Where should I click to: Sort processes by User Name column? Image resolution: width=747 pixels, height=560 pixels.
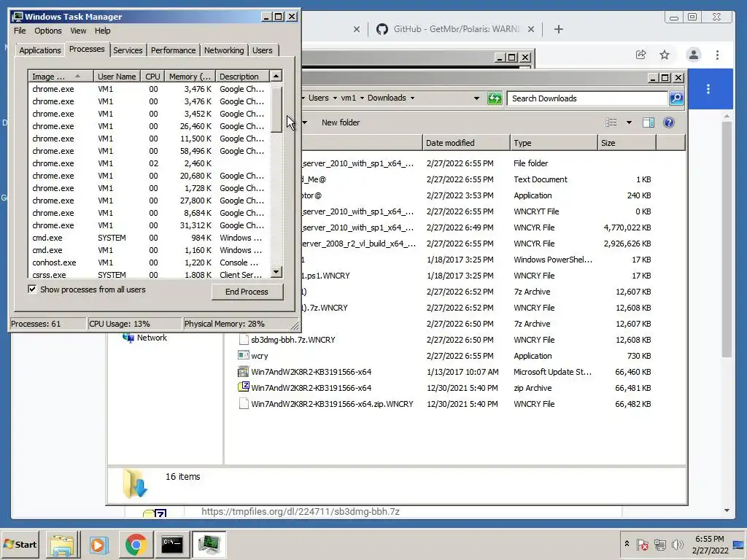[117, 76]
